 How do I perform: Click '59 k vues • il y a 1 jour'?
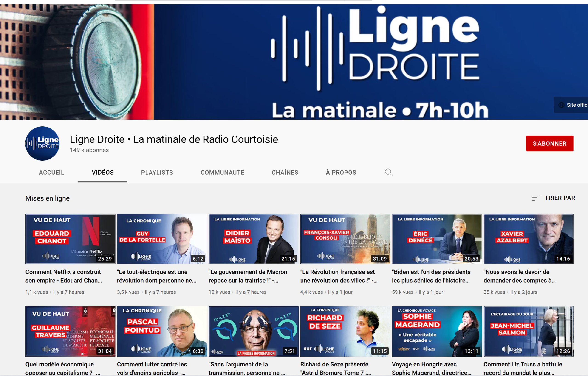pyautogui.click(x=417, y=292)
